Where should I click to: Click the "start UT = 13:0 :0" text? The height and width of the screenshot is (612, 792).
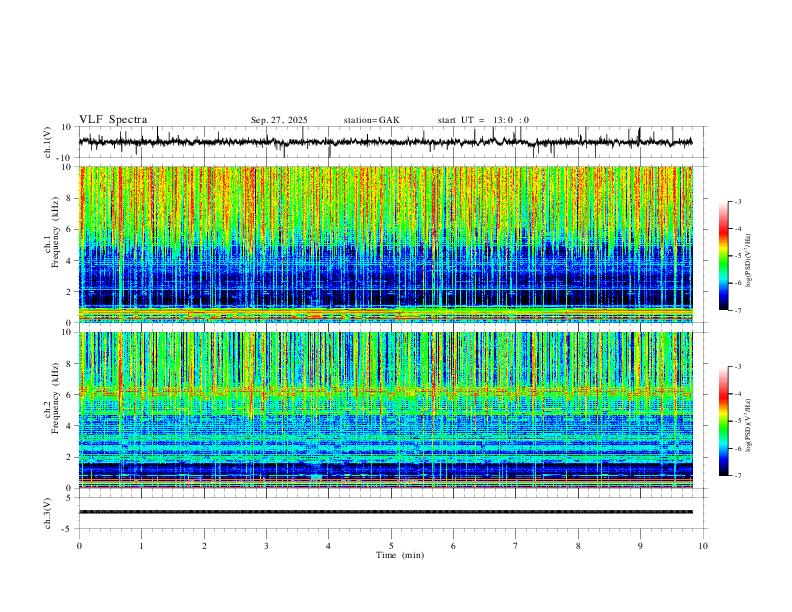[x=483, y=120]
